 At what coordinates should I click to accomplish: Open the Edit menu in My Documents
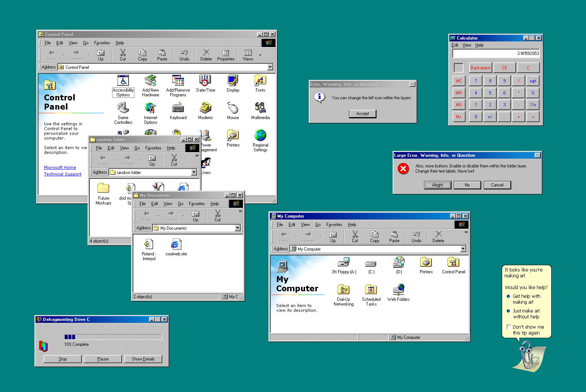(155, 204)
